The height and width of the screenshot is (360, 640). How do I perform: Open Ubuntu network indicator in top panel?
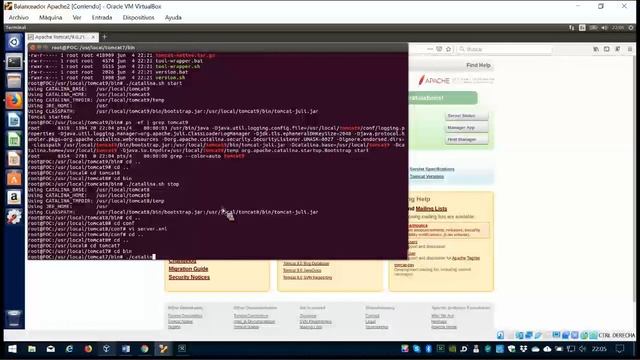tap(571, 28)
